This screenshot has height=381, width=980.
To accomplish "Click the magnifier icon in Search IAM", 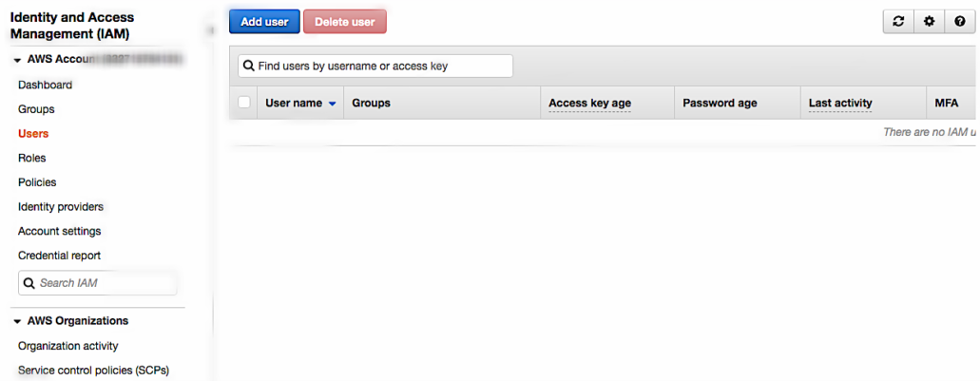I will tap(29, 283).
